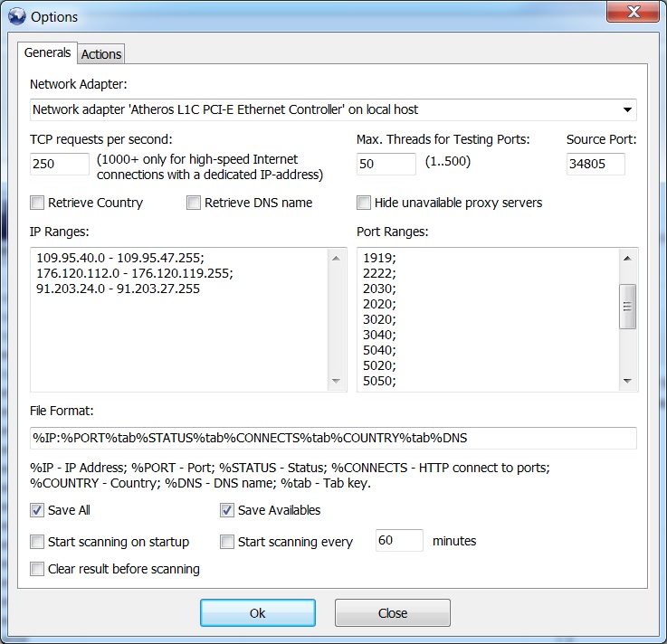The width and height of the screenshot is (667, 644).
Task: Click port 3040 in Port Ranges
Action: 379,335
